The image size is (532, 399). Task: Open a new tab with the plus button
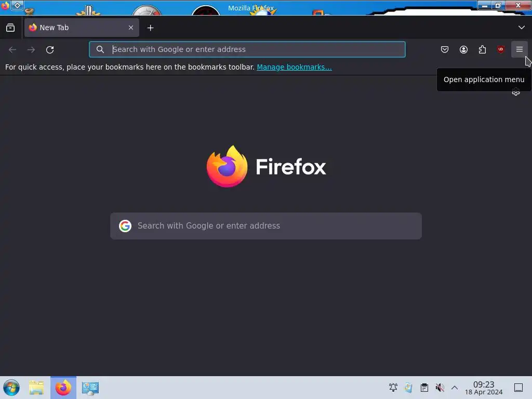tap(150, 28)
